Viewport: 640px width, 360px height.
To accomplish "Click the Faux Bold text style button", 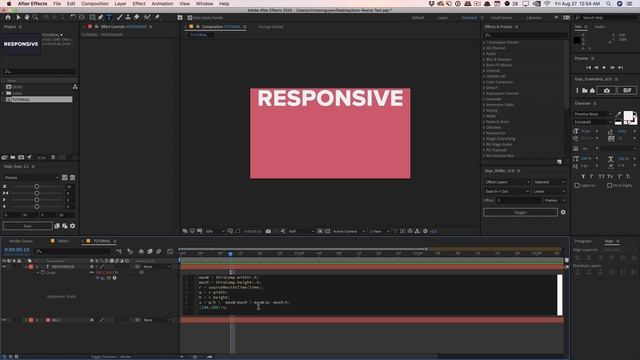I will click(583, 176).
